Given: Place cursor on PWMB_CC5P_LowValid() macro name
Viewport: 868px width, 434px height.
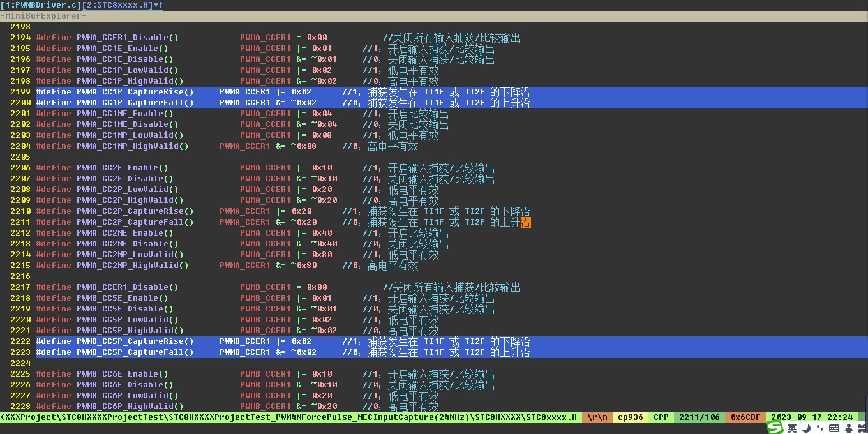Looking at the screenshot, I should (128, 320).
